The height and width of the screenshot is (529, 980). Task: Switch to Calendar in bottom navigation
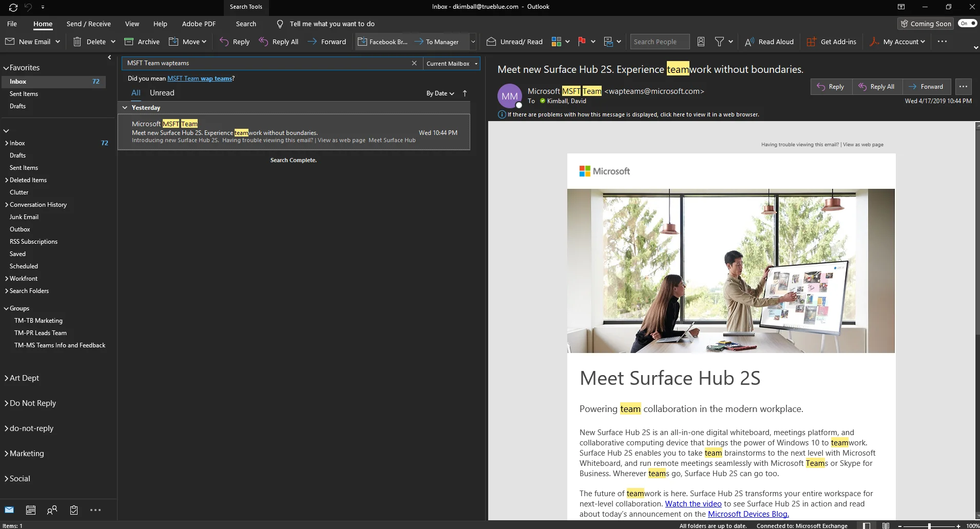31,510
